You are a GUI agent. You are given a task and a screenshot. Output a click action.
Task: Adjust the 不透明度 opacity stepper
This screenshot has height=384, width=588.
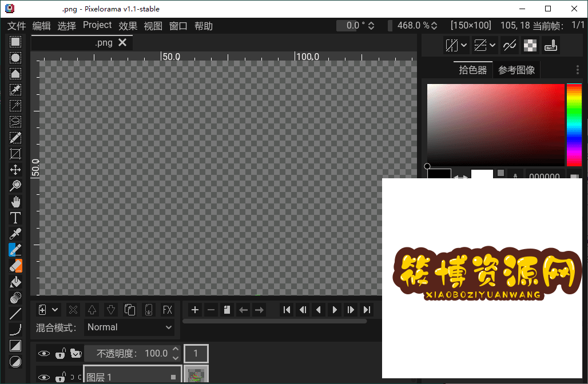pos(176,353)
